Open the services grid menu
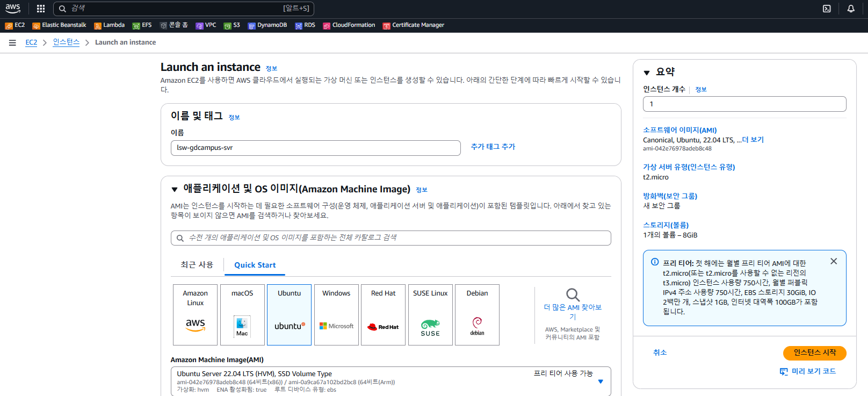Screen dimensions: 868x396 pos(41,9)
